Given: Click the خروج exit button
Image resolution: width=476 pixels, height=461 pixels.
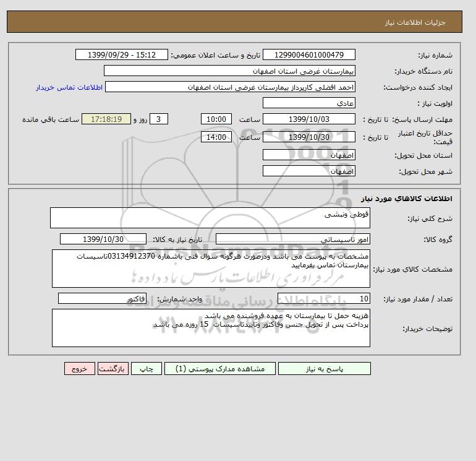Looking at the screenshot, I should tap(80, 368).
